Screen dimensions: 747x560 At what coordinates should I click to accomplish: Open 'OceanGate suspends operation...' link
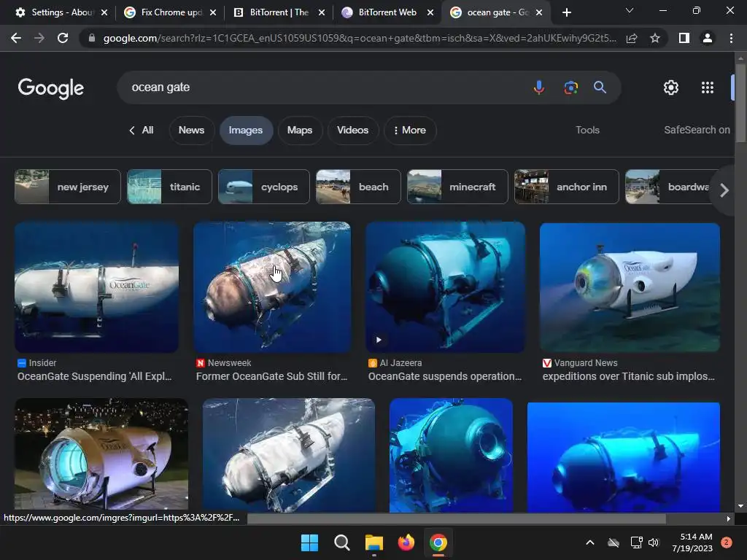tap(445, 376)
